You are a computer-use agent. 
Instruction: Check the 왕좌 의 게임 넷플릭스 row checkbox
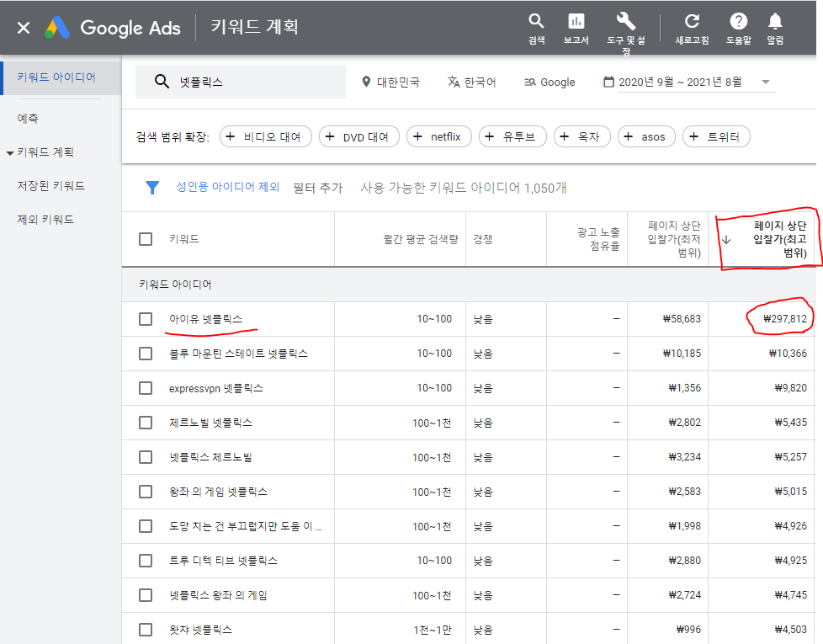tap(146, 492)
